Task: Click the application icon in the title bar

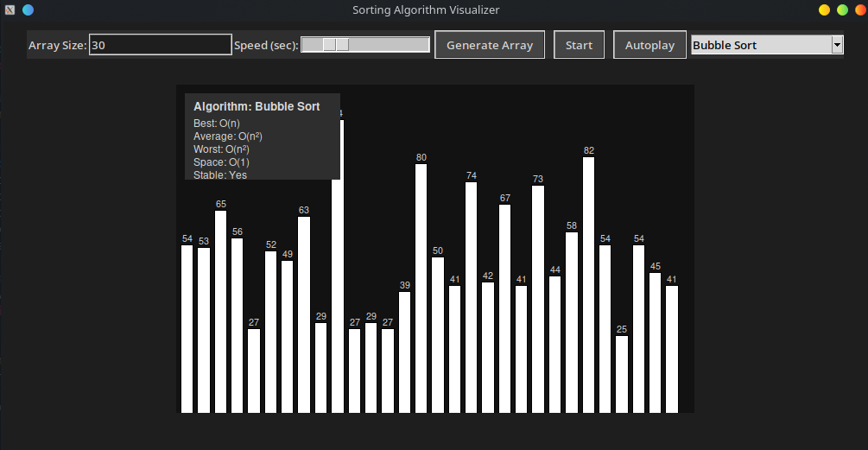Action: point(10,10)
